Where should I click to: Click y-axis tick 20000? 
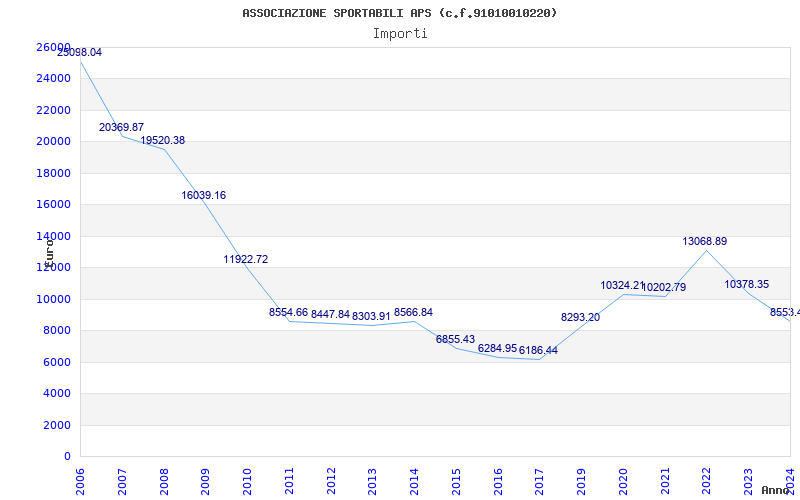(54, 141)
